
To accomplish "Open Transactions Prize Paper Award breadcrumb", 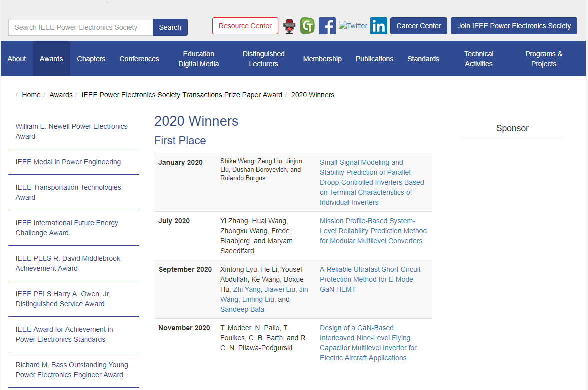I will [x=182, y=95].
